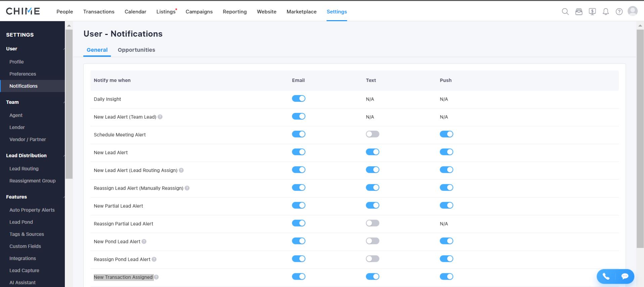Click the sidebar scrollbar thumb

pos(69,104)
